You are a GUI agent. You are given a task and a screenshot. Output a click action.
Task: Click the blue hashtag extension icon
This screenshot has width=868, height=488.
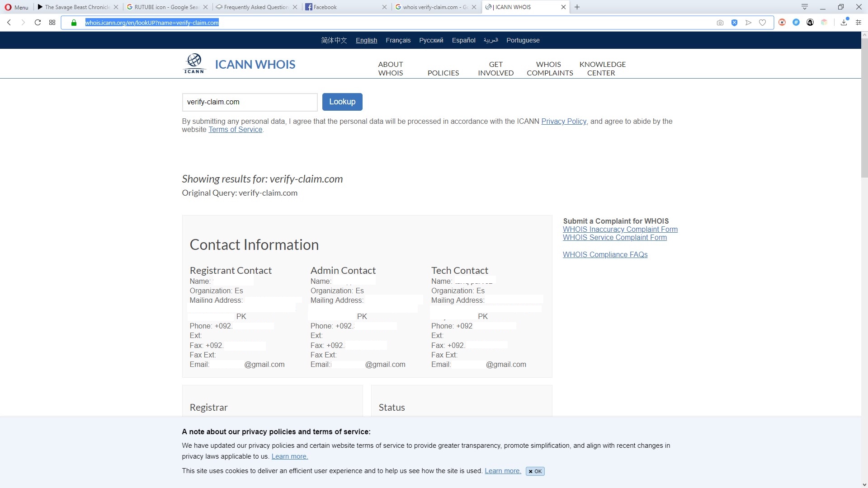click(x=796, y=23)
